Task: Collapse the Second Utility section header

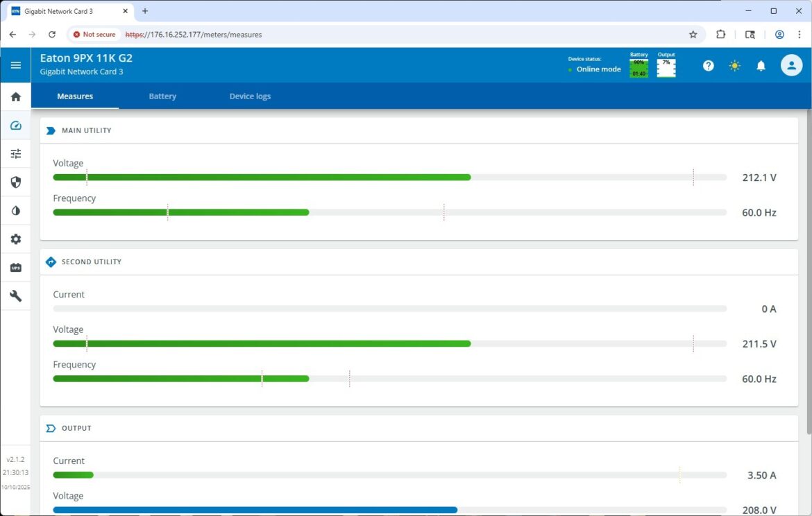Action: (91, 262)
